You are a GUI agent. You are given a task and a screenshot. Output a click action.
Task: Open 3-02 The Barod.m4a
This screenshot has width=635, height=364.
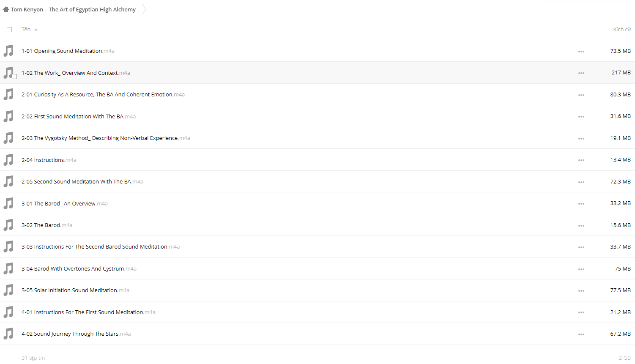pyautogui.click(x=47, y=225)
